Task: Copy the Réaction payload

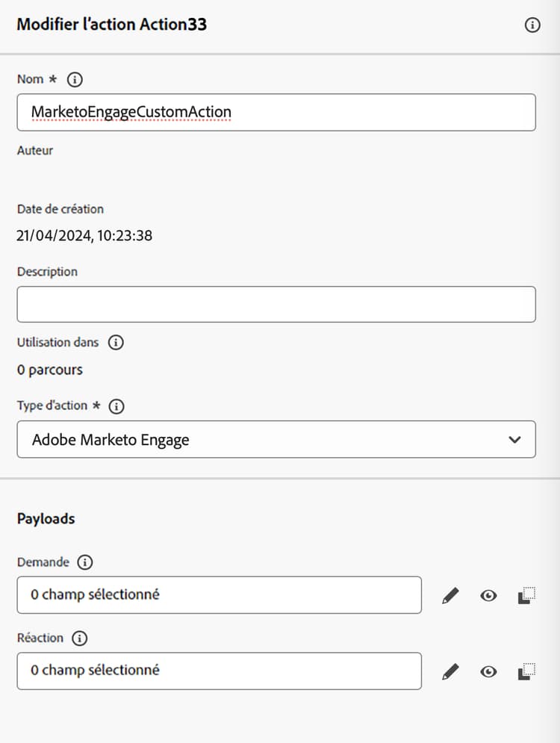Action: click(526, 672)
